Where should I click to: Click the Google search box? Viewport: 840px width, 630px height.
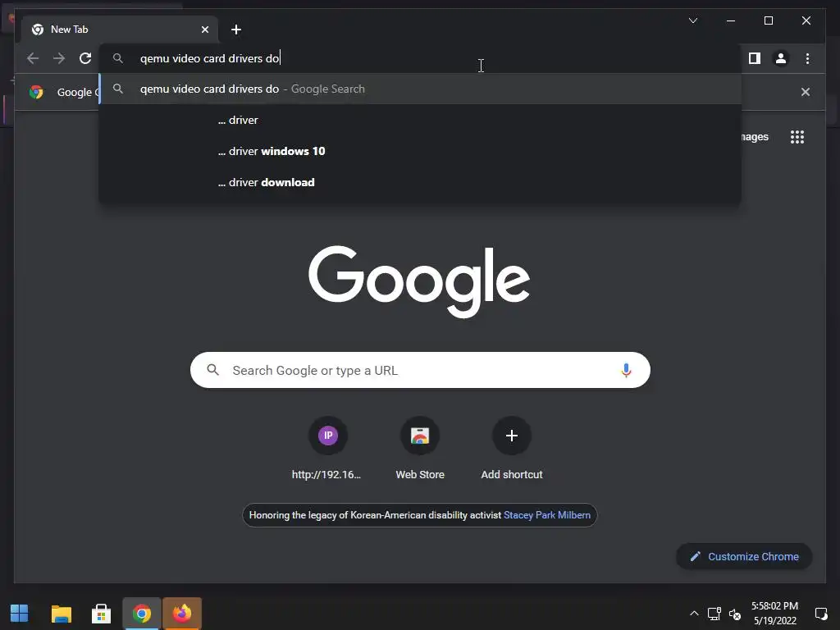click(x=420, y=370)
